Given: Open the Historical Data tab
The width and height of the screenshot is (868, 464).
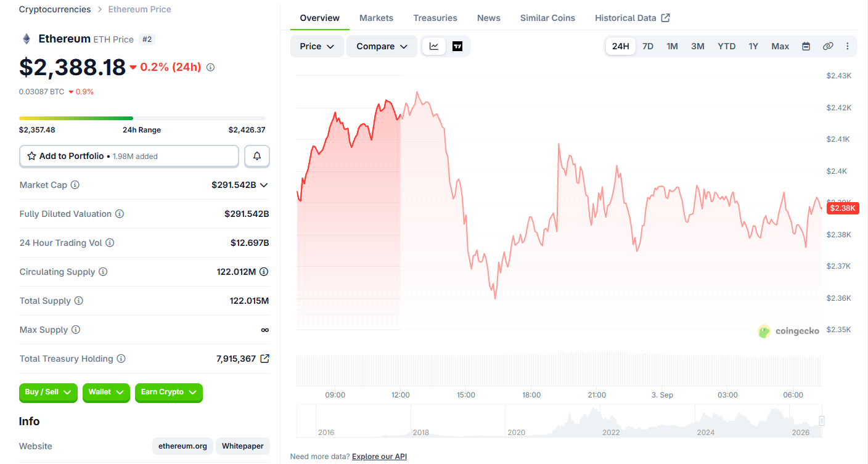Looking at the screenshot, I should pyautogui.click(x=632, y=18).
